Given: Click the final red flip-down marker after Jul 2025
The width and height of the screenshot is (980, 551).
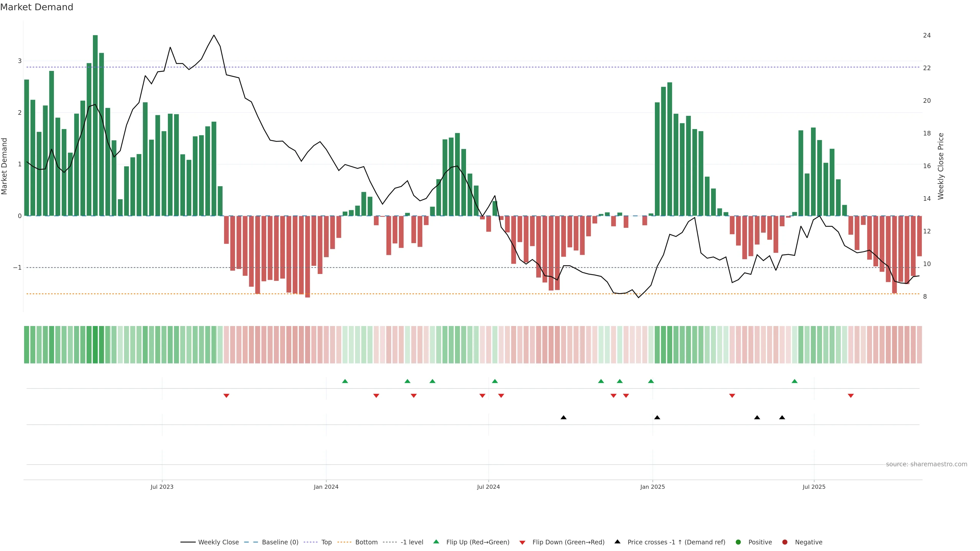Looking at the screenshot, I should [x=851, y=396].
